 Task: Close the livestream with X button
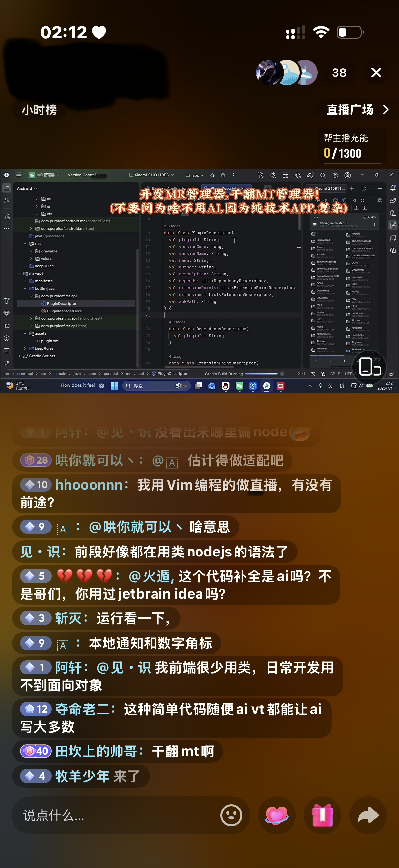[x=376, y=72]
